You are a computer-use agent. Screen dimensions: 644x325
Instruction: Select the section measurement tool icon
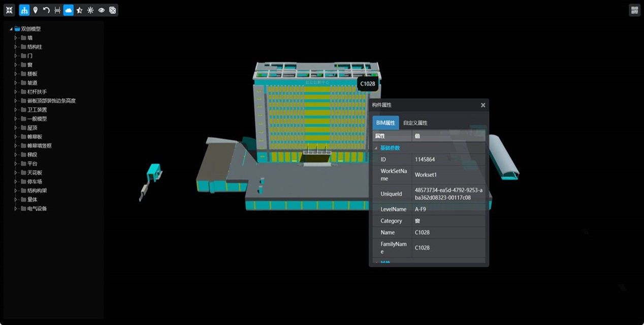pos(57,10)
